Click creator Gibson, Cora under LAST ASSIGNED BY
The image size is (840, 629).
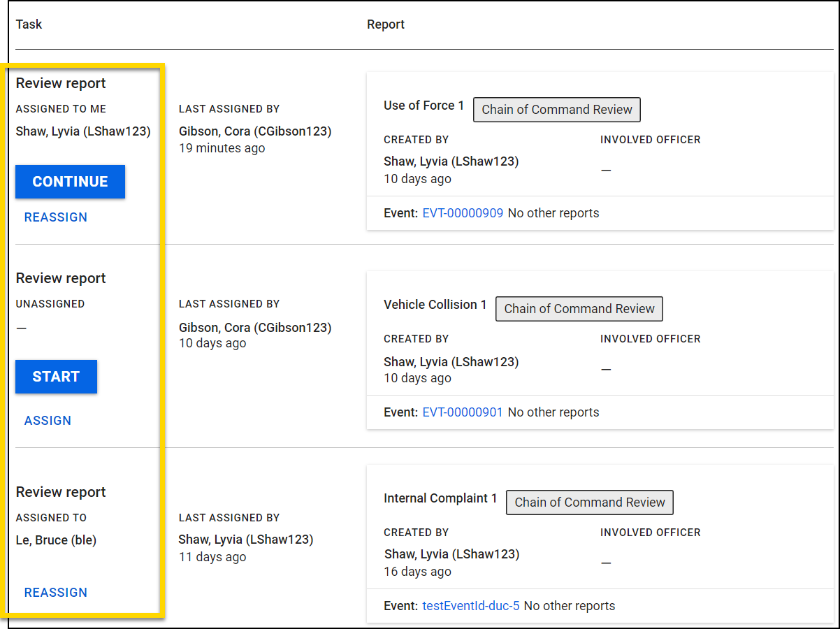(255, 131)
